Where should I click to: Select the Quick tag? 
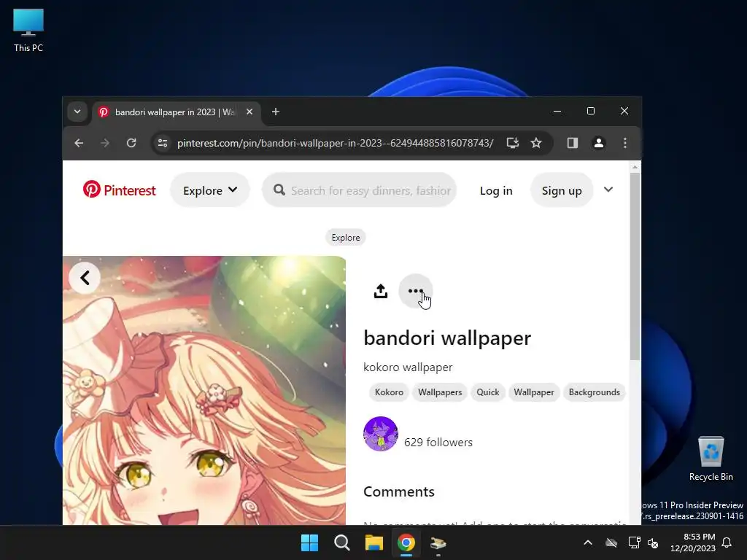tap(488, 392)
